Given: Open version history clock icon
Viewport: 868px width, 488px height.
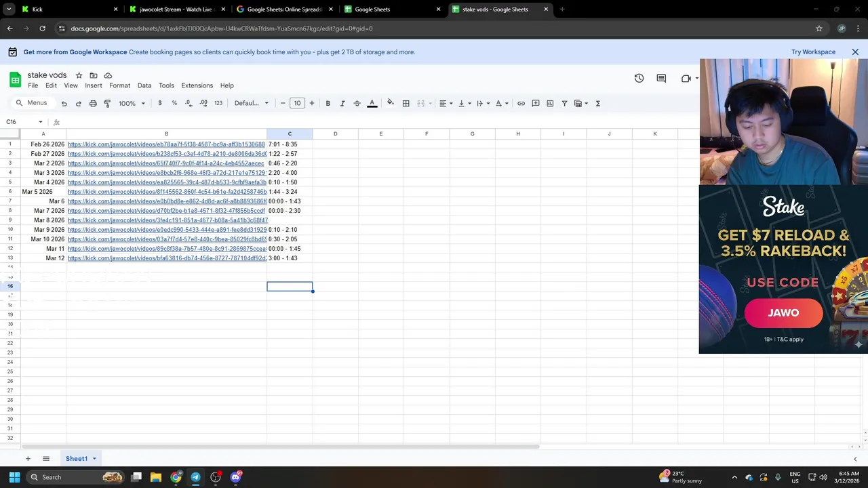Looking at the screenshot, I should click(639, 79).
